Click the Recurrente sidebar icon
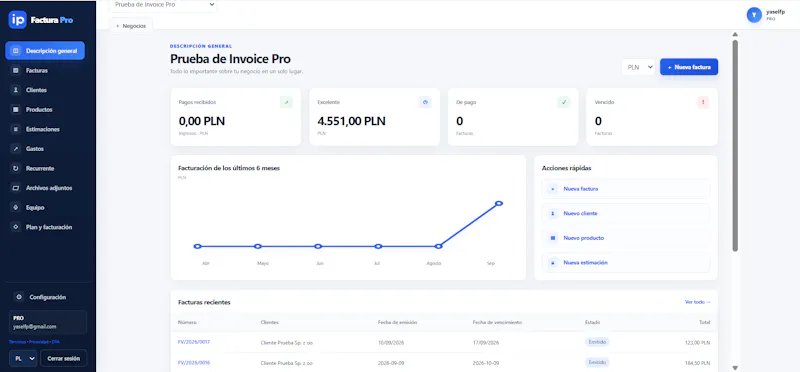Viewport: 800px width, 372px height. point(16,168)
